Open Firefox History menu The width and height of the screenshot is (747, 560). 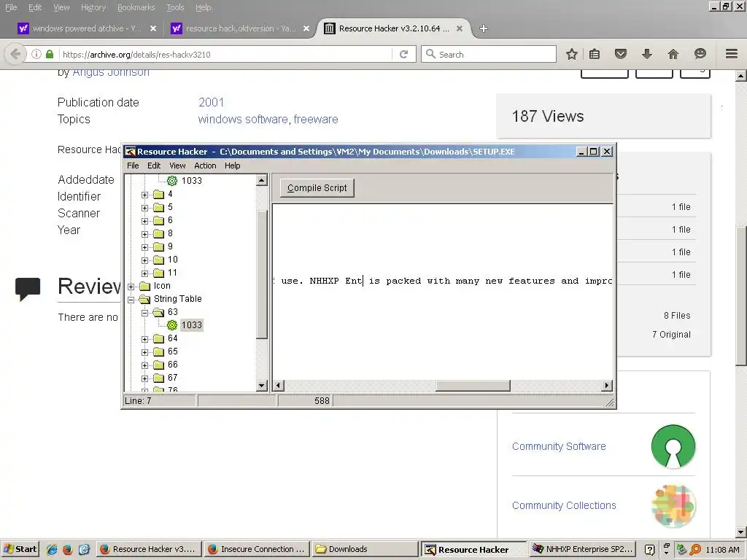(93, 7)
